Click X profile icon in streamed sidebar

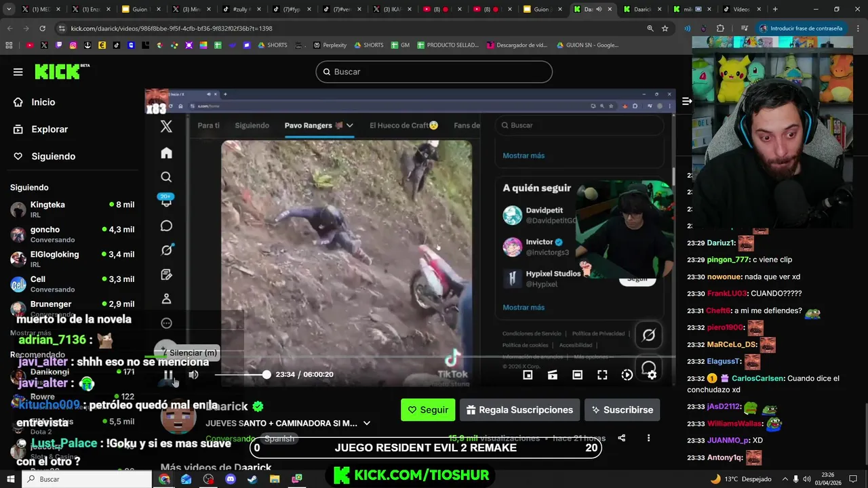[x=166, y=299]
